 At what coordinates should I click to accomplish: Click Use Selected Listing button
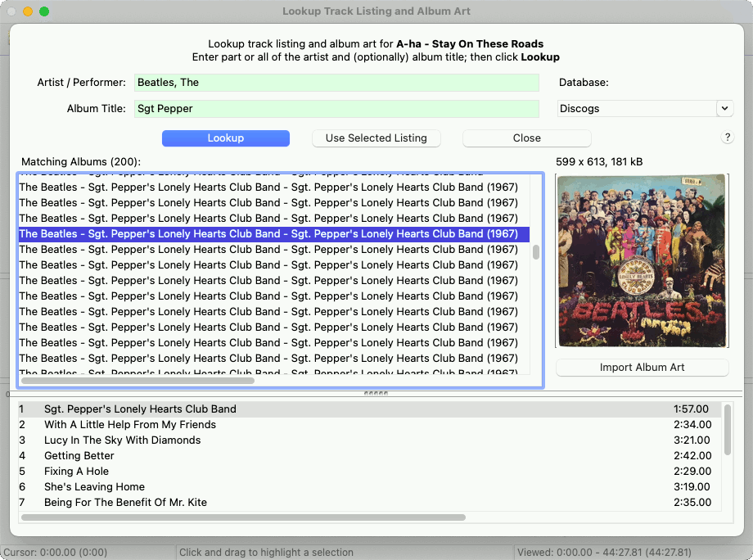[376, 138]
